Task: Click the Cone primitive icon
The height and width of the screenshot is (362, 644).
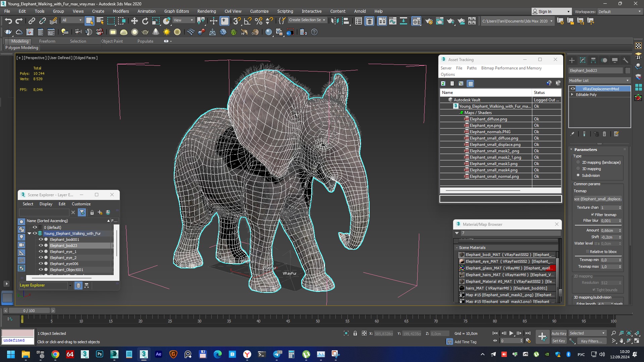Action: [x=156, y=32]
